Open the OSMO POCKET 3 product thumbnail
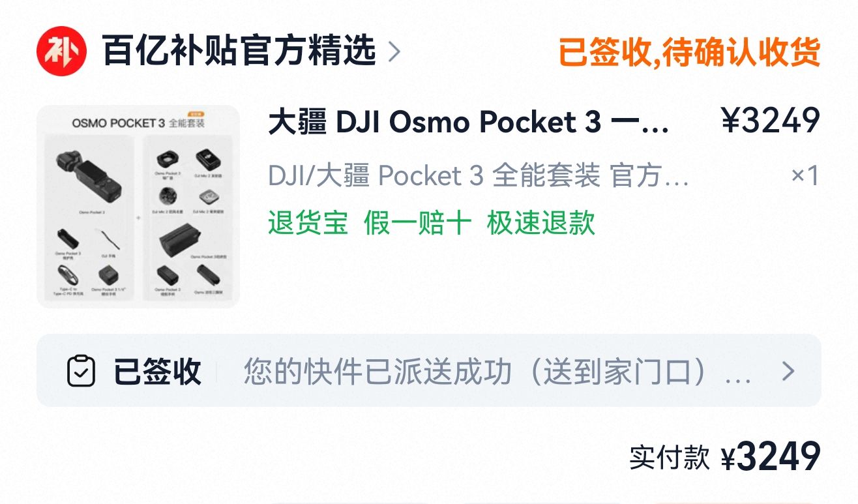Image resolution: width=858 pixels, height=504 pixels. pos(138,206)
